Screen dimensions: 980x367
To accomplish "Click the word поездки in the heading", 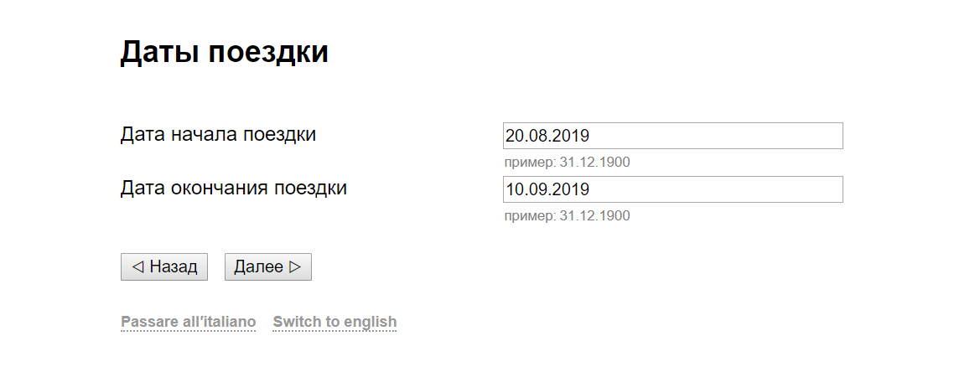I will 267,52.
